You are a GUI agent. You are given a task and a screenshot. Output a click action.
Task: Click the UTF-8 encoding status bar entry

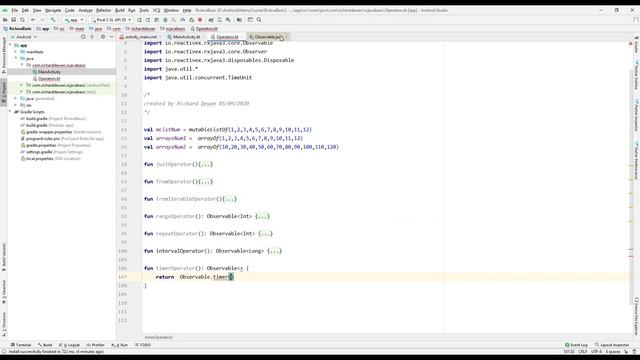point(596,351)
